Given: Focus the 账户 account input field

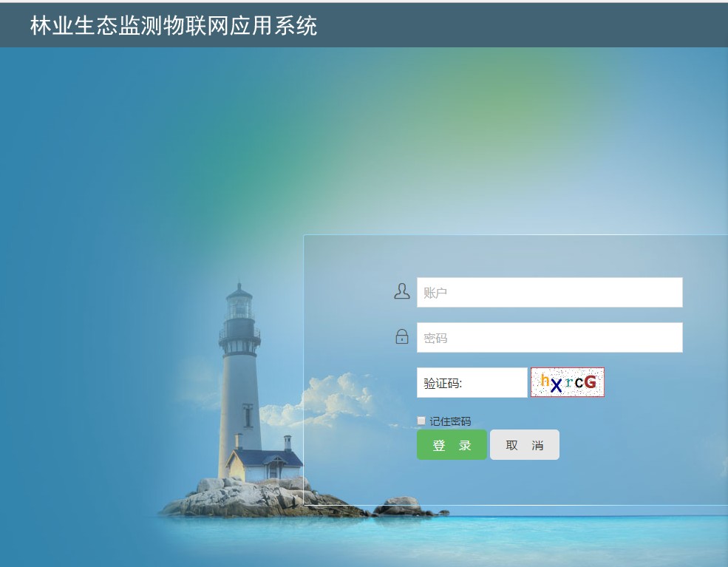Looking at the screenshot, I should 550,292.
